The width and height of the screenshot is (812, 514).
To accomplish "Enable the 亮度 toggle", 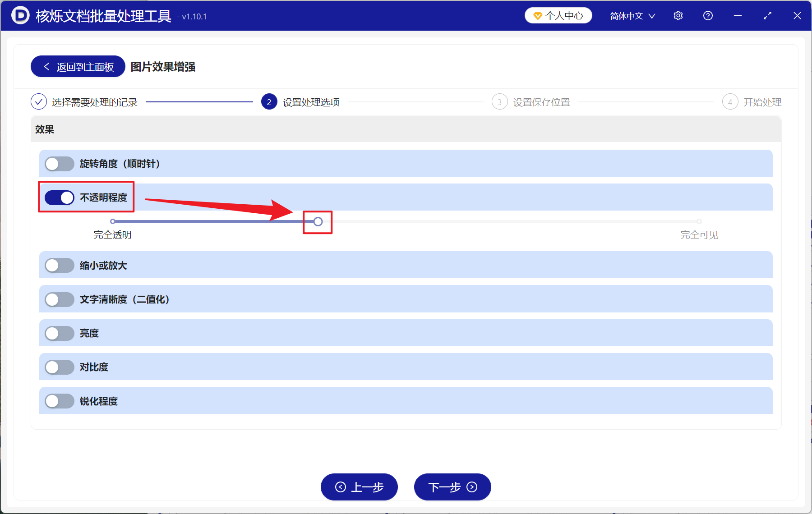I will pyautogui.click(x=59, y=333).
